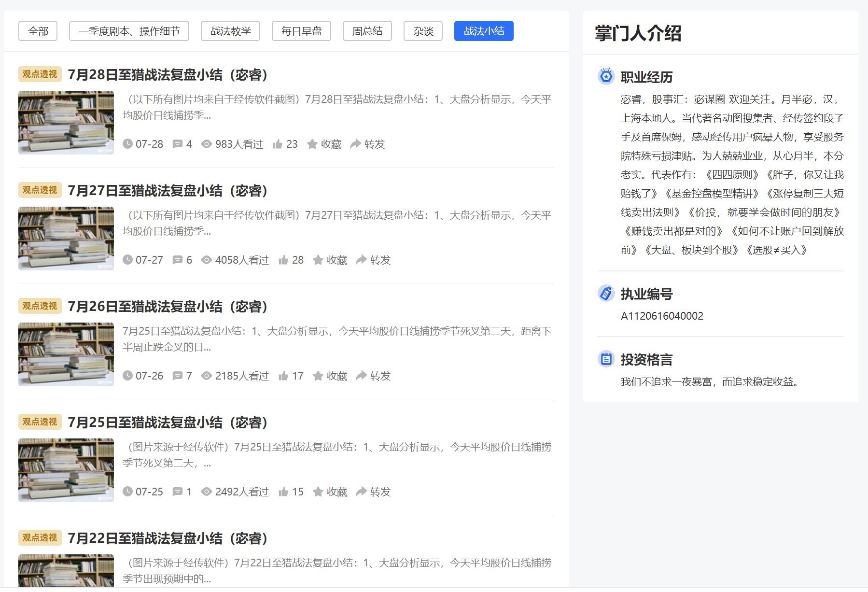Click the eye views icon on 07-27 post
The width and height of the screenshot is (868, 592).
(x=207, y=260)
